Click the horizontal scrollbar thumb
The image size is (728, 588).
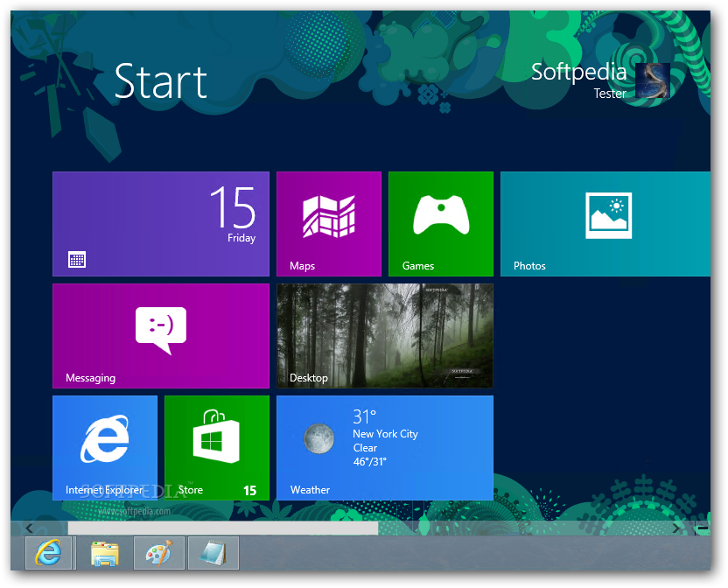(x=223, y=528)
